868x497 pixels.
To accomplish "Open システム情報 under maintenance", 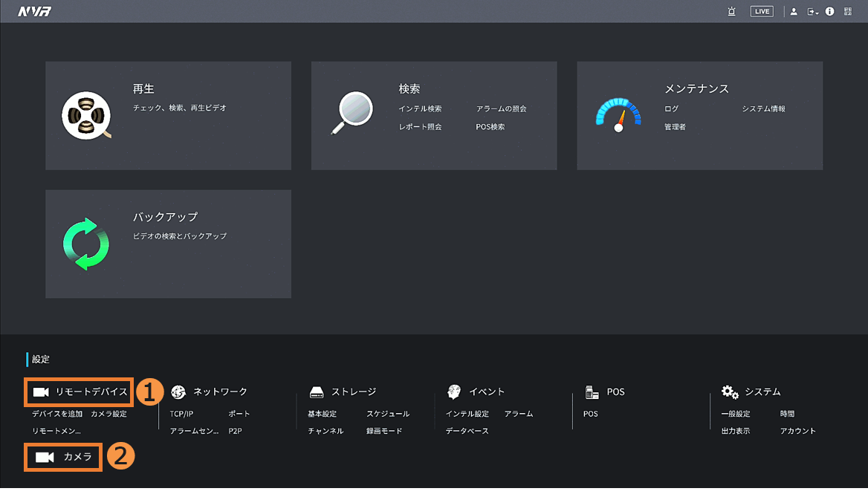I will (x=763, y=108).
